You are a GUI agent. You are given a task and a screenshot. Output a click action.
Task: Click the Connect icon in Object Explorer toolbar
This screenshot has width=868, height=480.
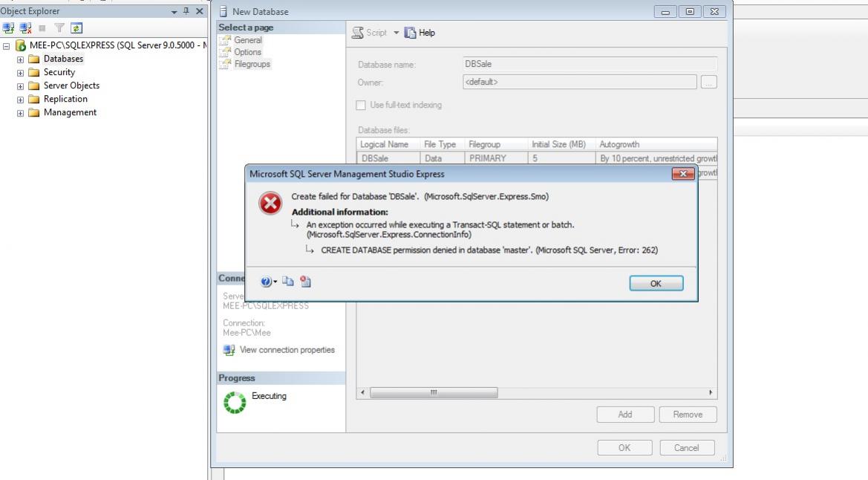pos(8,27)
